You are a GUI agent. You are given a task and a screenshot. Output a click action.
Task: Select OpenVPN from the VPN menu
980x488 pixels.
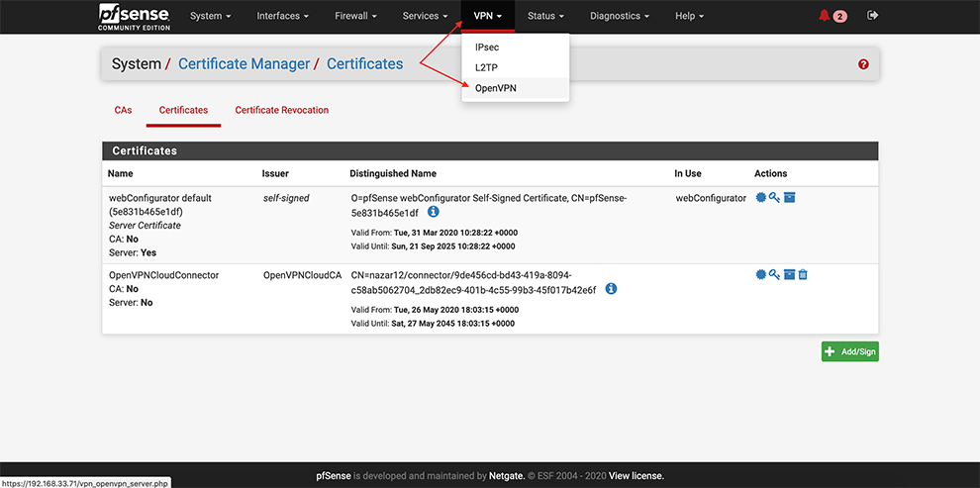pos(495,88)
